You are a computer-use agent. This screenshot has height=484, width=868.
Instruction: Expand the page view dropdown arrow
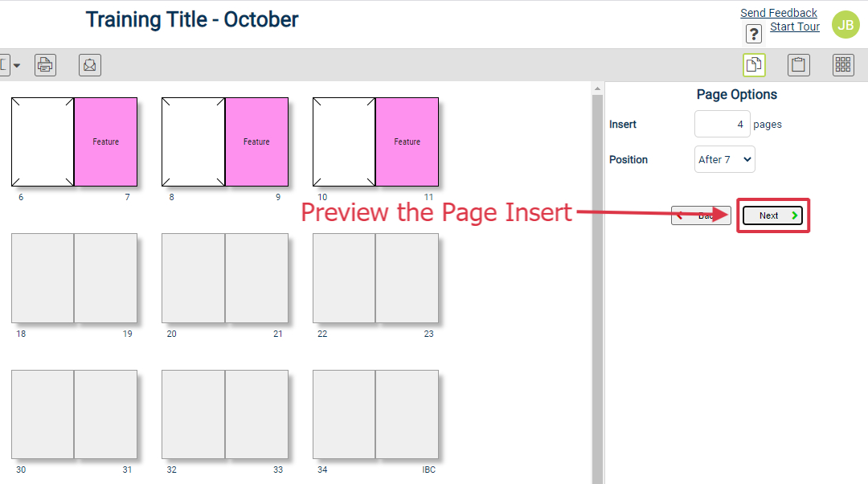coord(17,65)
